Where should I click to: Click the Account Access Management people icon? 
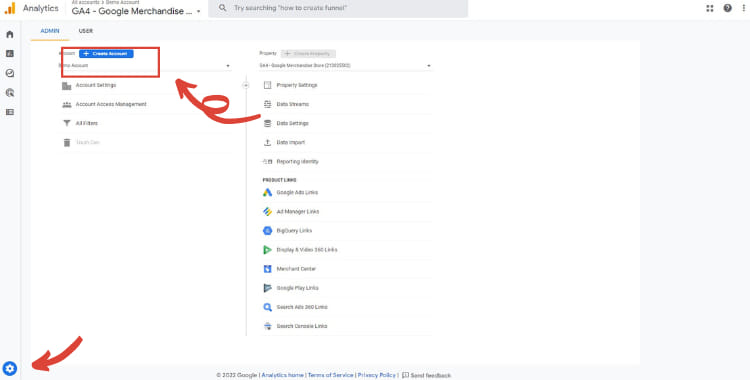tap(66, 104)
